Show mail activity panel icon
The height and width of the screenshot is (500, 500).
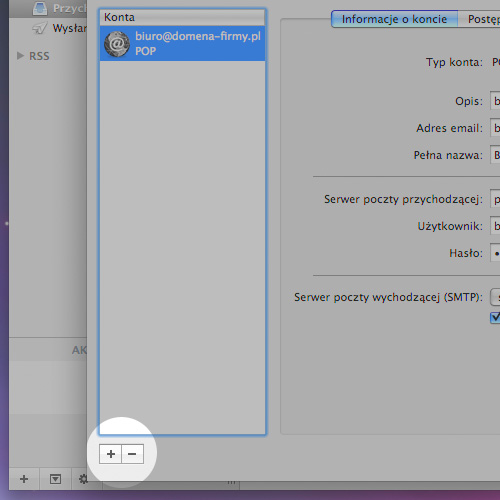point(55,479)
